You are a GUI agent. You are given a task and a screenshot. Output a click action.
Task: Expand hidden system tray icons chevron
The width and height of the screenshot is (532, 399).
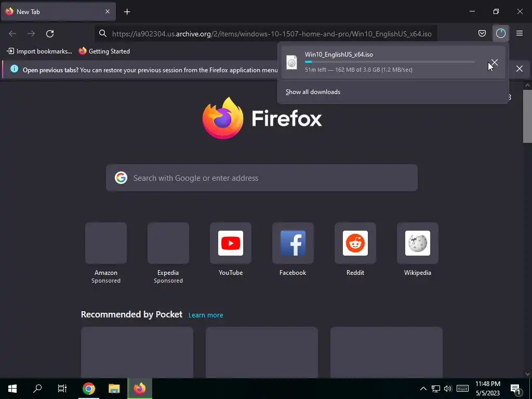pyautogui.click(x=423, y=389)
